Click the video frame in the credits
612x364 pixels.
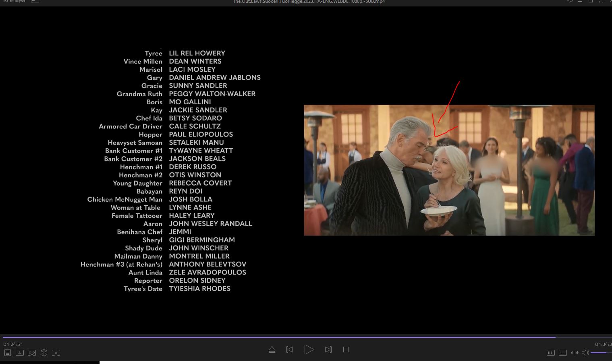click(449, 170)
